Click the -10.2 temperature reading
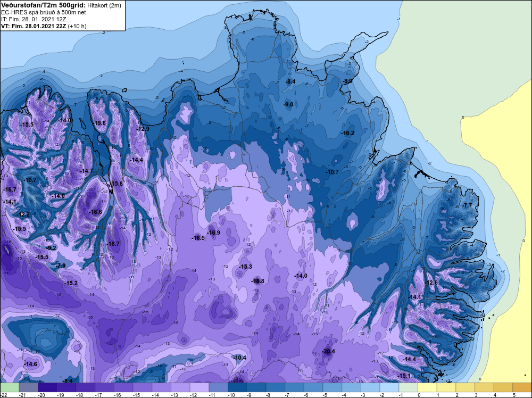This screenshot has height=398, width=532. [347, 133]
